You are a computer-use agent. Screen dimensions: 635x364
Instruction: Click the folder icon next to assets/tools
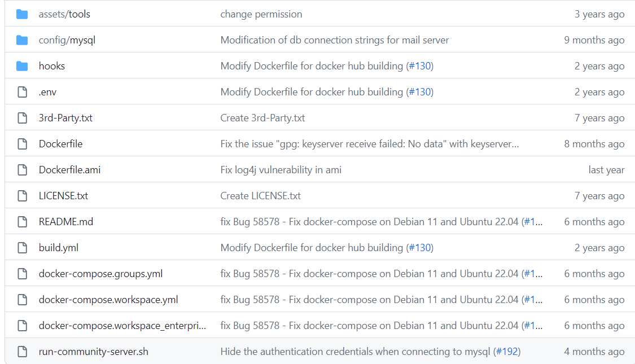pos(22,14)
